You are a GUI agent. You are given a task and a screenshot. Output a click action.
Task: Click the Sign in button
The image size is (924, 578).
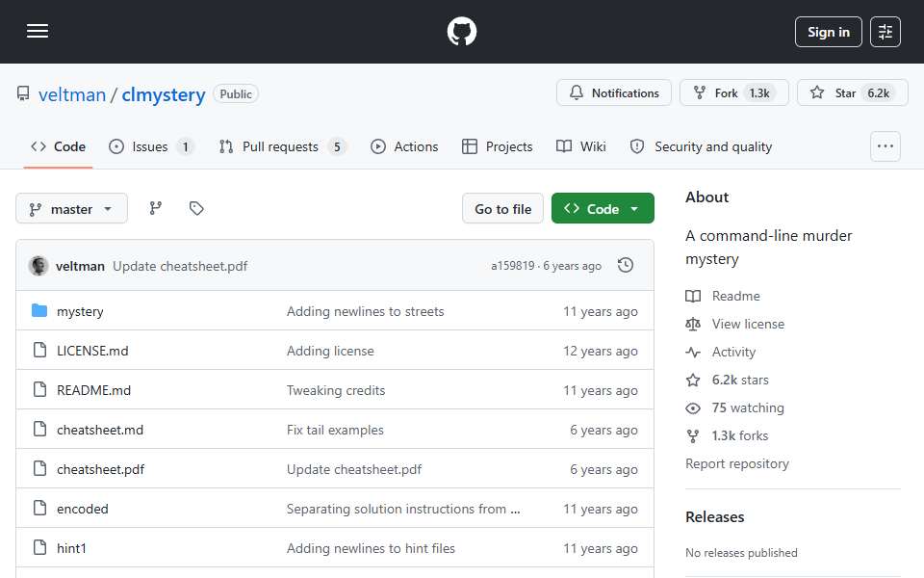tap(828, 32)
